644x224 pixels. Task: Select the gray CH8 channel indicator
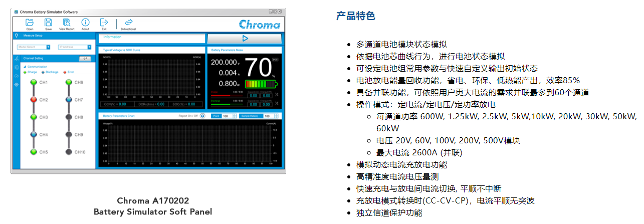pos(69,117)
